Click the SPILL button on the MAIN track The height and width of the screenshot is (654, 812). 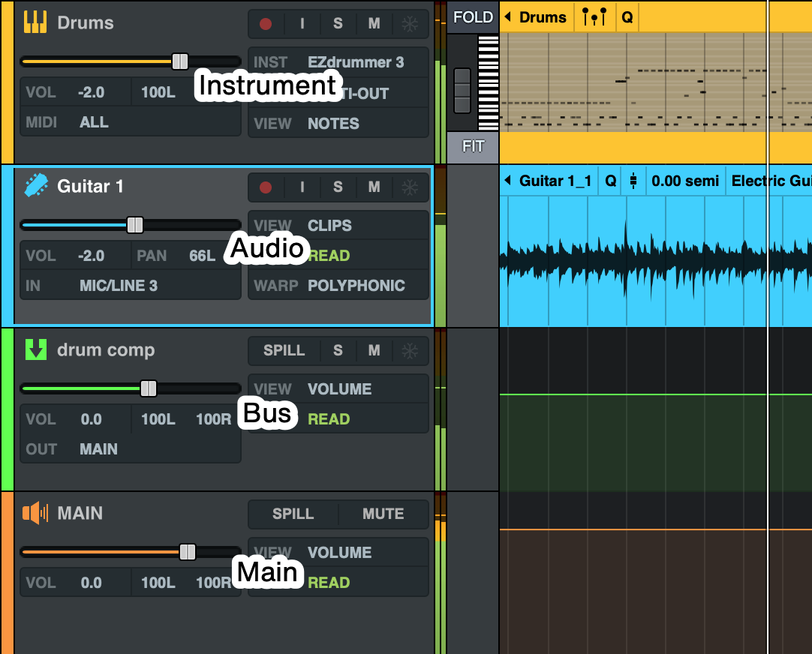[x=293, y=514]
